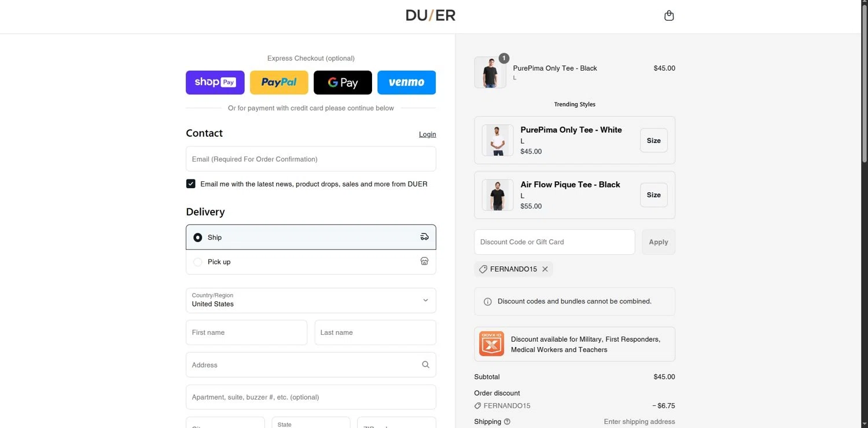Click the PurePima Only Tee - White title
The image size is (868, 428).
(x=571, y=130)
